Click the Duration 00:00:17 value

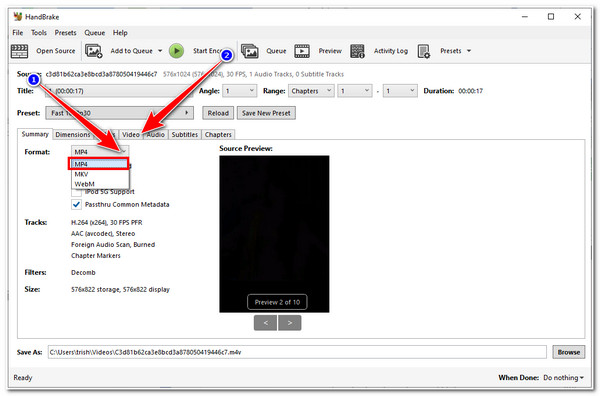[471, 91]
